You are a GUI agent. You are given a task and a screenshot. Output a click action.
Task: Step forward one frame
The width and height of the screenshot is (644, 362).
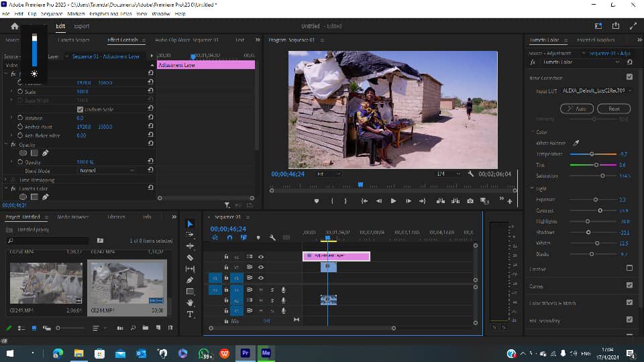[409, 201]
